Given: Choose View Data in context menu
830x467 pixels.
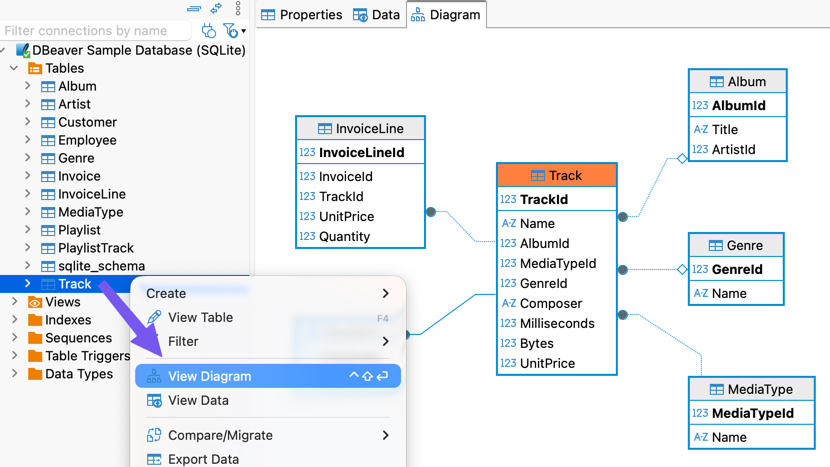Looking at the screenshot, I should click(x=198, y=400).
